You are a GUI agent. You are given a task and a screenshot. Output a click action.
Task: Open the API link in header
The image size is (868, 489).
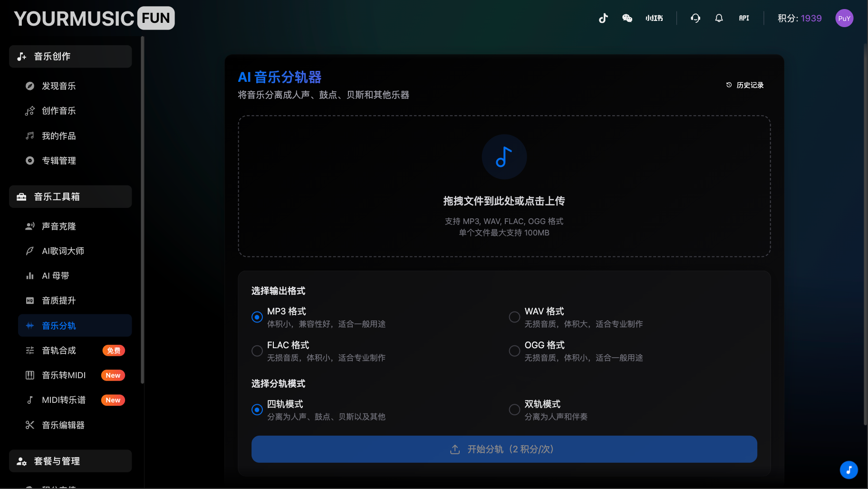pyautogui.click(x=744, y=18)
